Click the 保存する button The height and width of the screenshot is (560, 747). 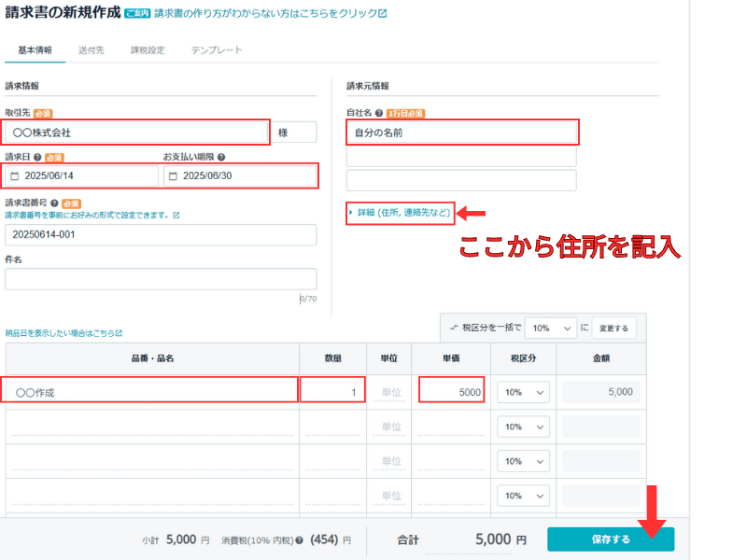[610, 539]
